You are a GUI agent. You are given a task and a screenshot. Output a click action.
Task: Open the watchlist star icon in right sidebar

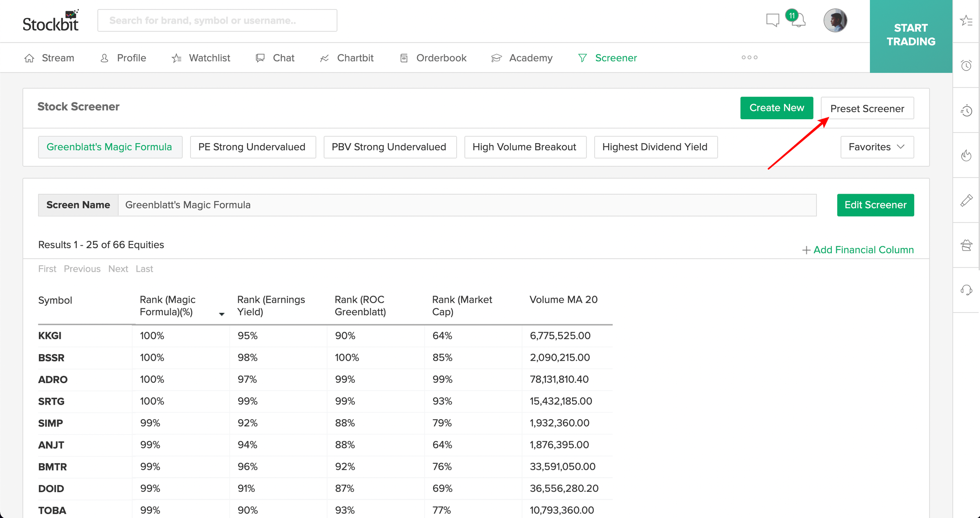(966, 21)
